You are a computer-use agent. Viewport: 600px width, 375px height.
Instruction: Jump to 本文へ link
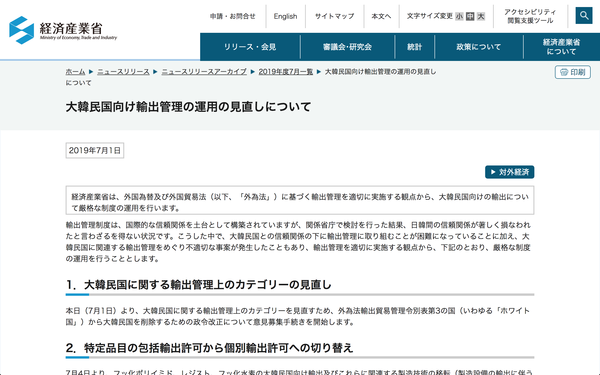[x=381, y=16]
